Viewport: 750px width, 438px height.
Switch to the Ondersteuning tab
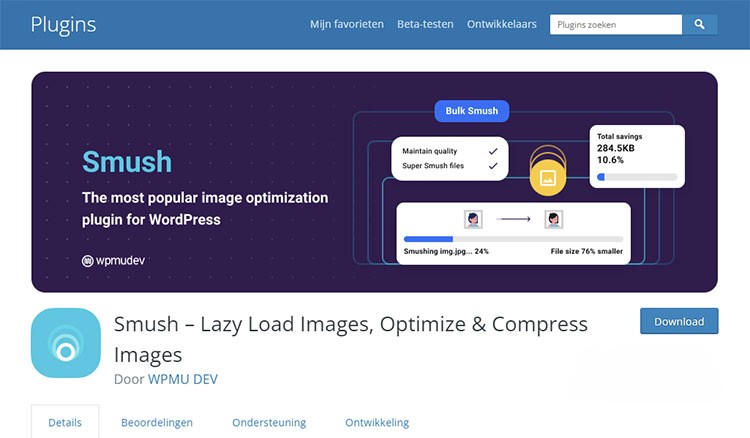(269, 423)
